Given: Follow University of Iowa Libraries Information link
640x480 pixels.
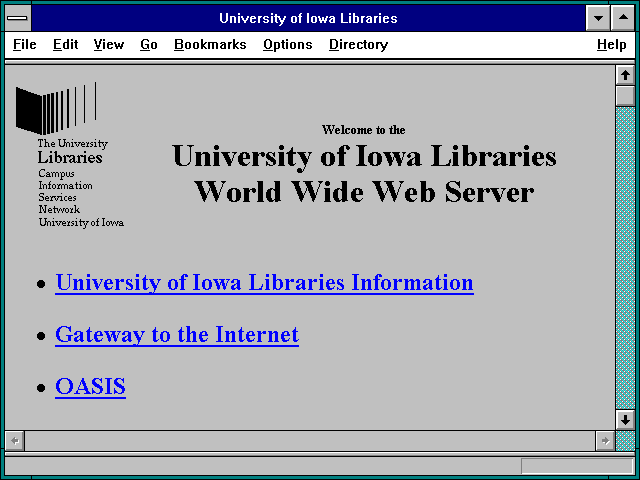Looking at the screenshot, I should [264, 282].
